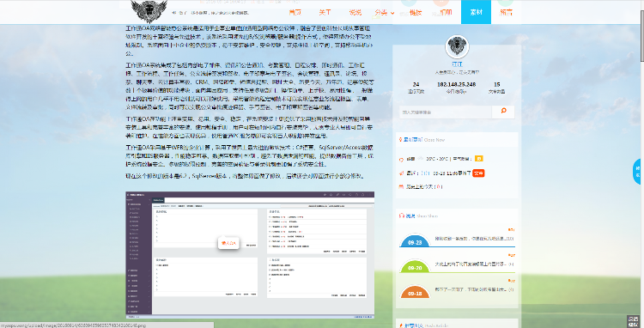Open the 09-23 blue date entry
The image size is (644, 328).
tap(415, 241)
